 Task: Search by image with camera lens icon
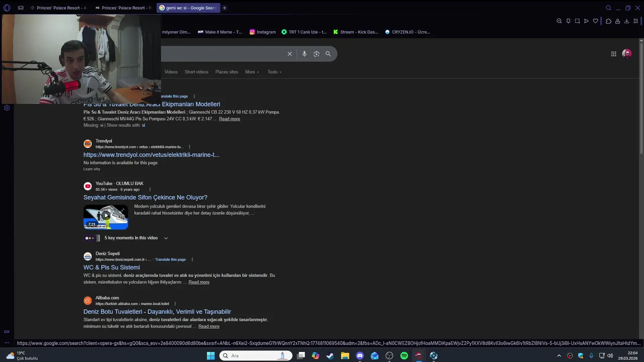point(316,54)
